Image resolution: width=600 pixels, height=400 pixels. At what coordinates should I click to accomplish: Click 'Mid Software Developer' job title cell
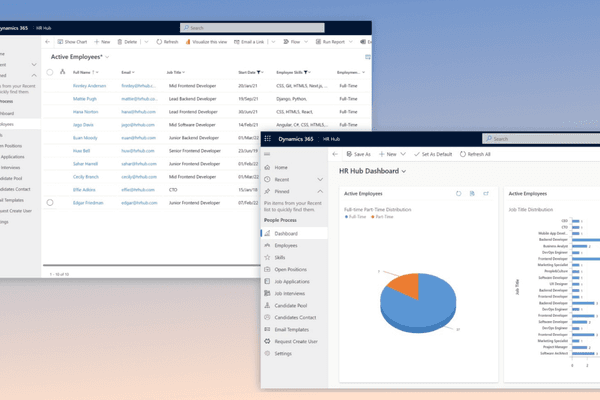pyautogui.click(x=192, y=125)
